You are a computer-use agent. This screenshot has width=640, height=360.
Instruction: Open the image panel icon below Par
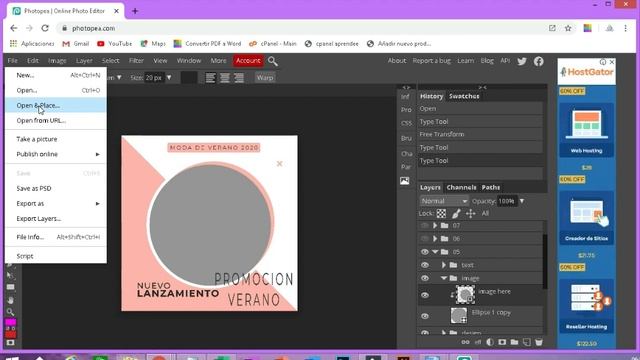(x=404, y=181)
